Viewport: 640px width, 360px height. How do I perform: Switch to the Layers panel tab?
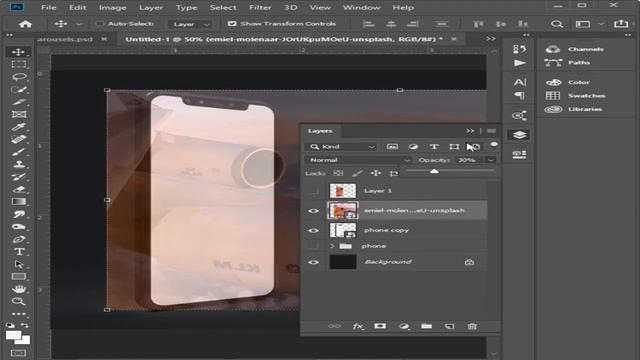pyautogui.click(x=320, y=131)
